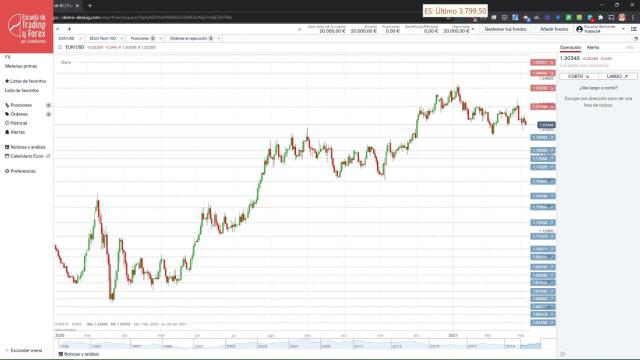Open EUR/USD chart hamburger menu
640x360 pixels.
pyautogui.click(x=60, y=47)
